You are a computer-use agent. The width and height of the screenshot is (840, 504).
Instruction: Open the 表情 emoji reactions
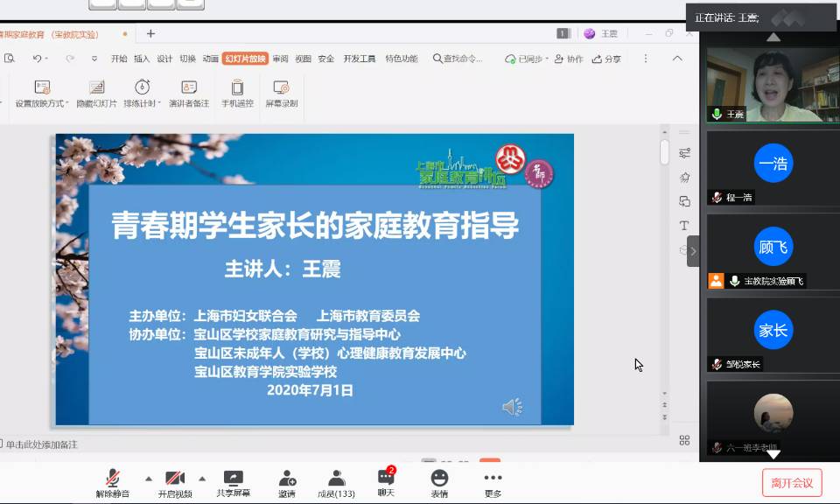pos(439,478)
